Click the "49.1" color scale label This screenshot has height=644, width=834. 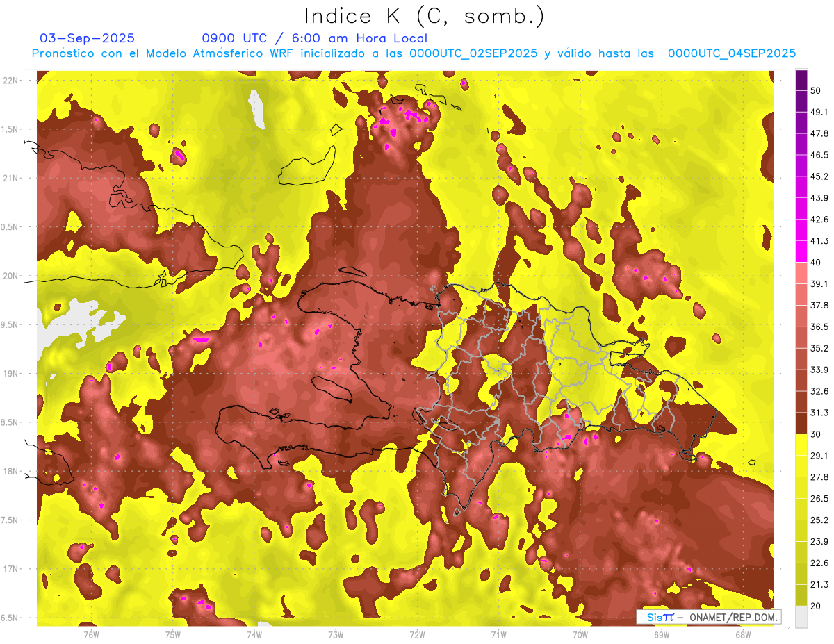[x=819, y=112]
